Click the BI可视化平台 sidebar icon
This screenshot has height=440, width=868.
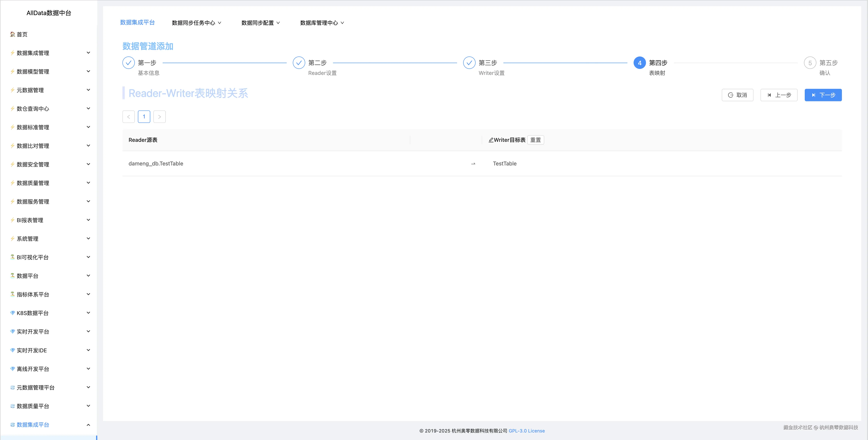tap(12, 257)
